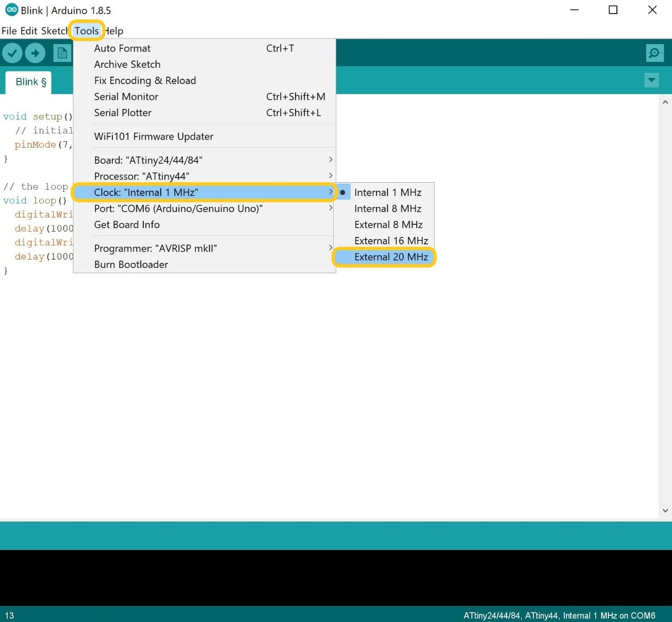The width and height of the screenshot is (672, 622).
Task: Click the editor scrollbar down arrow
Action: [665, 511]
